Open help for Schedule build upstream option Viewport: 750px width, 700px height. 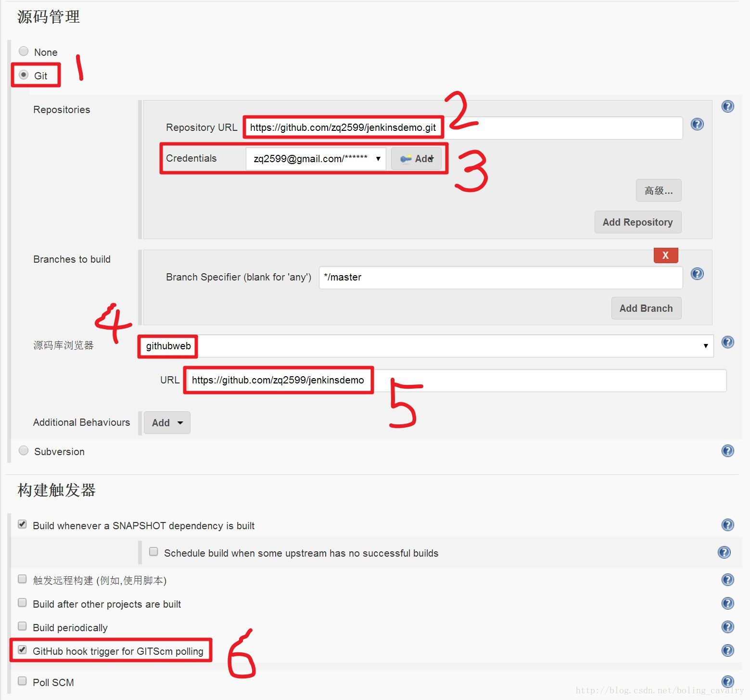point(724,552)
